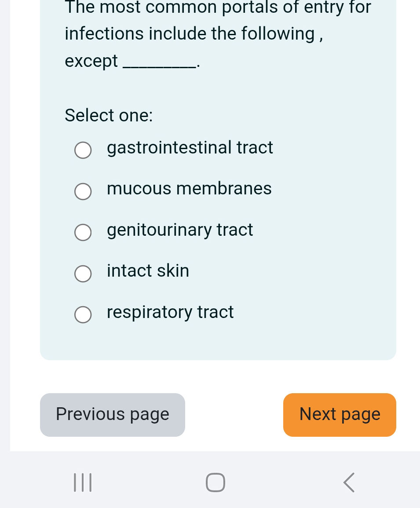Click the mucous membranes answer text
The height and width of the screenshot is (508, 420).
(189, 189)
